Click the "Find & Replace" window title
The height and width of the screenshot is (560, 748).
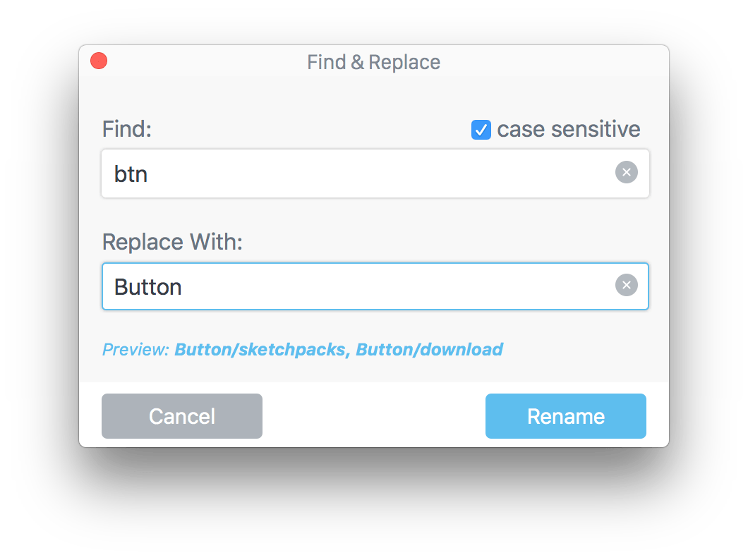tap(373, 62)
